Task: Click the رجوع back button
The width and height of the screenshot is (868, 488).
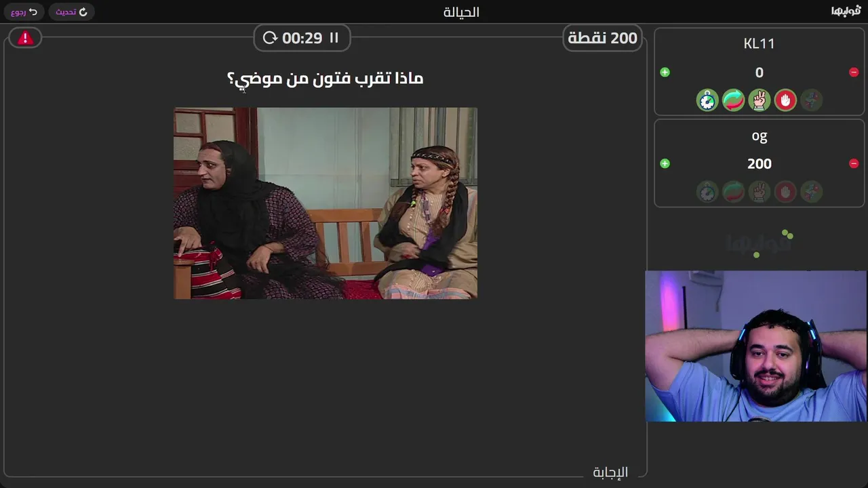Action: pyautogui.click(x=24, y=12)
